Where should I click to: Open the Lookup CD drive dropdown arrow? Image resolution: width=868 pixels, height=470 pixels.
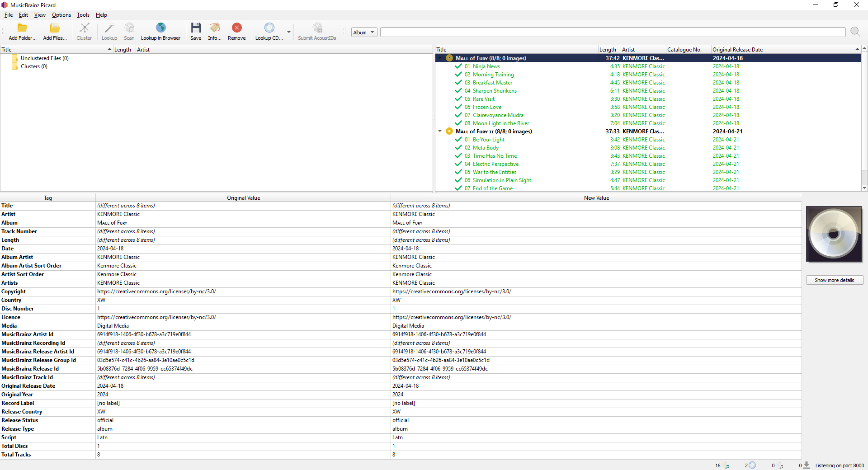289,33
